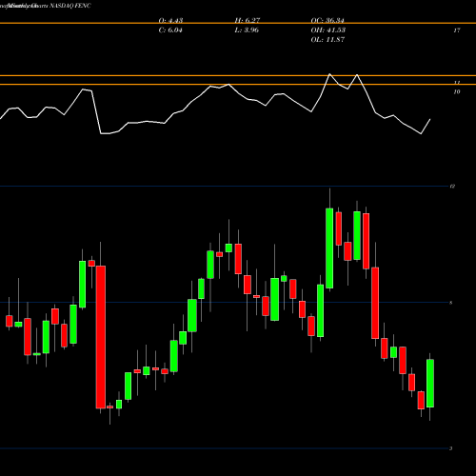The width and height of the screenshot is (476, 476).
Task: Click the 10 label on the indicator axis
Action: 457,92
